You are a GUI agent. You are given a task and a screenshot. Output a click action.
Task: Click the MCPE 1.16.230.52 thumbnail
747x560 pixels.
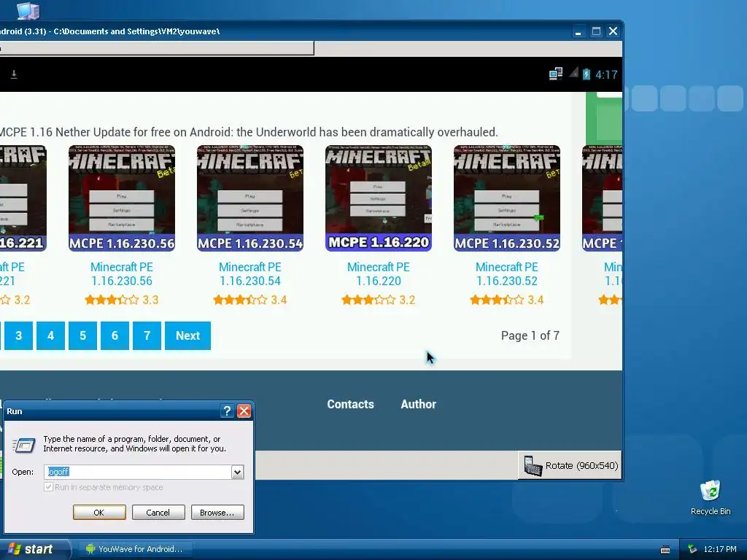point(507,198)
